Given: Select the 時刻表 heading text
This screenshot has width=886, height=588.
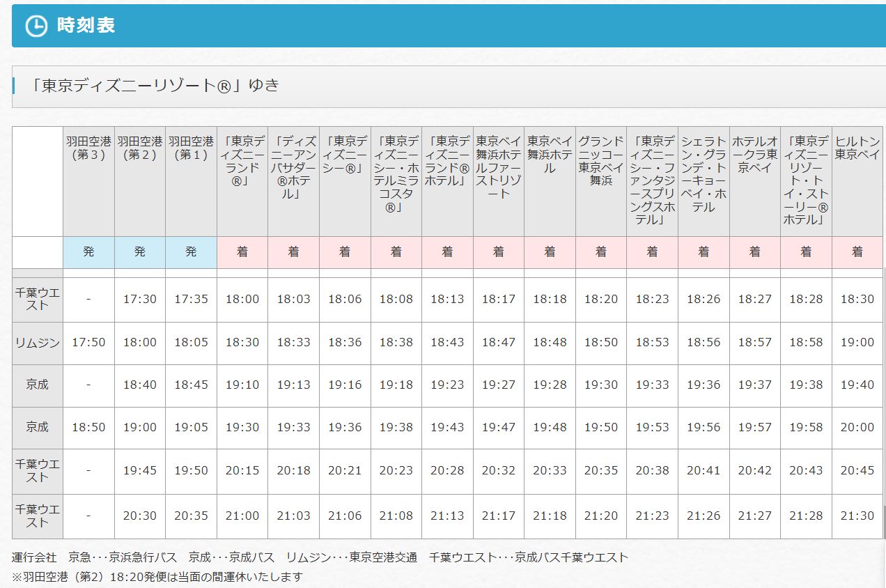Looking at the screenshot, I should point(86,26).
